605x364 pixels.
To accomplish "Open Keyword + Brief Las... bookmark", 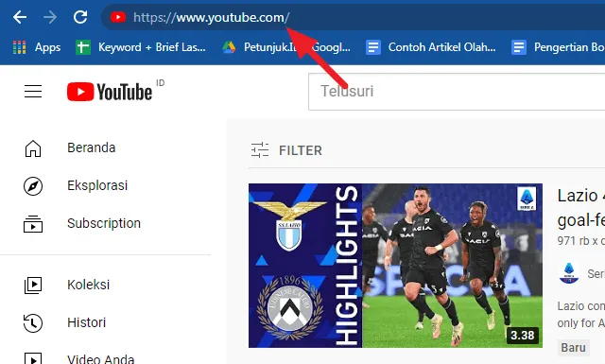I will [151, 47].
